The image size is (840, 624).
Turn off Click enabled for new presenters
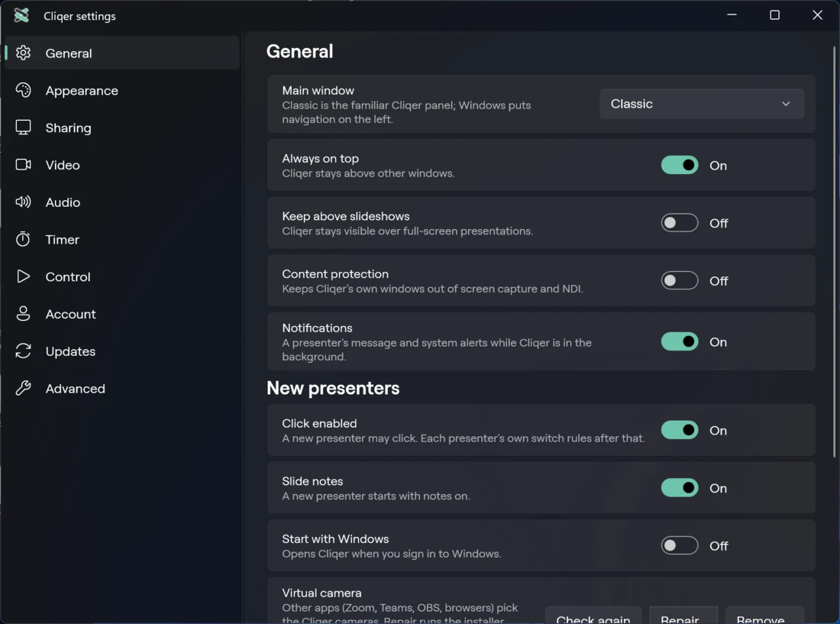(x=680, y=430)
